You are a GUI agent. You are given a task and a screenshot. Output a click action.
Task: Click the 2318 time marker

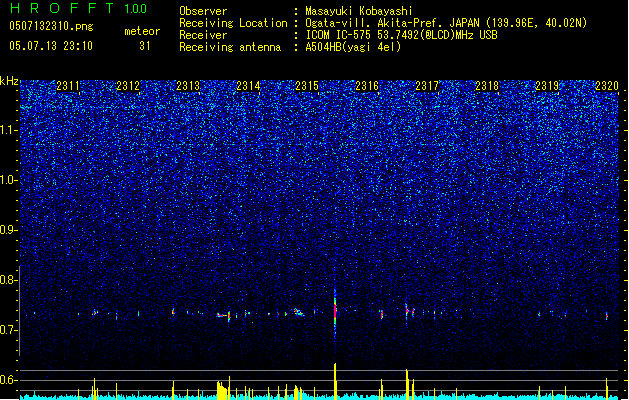click(487, 86)
